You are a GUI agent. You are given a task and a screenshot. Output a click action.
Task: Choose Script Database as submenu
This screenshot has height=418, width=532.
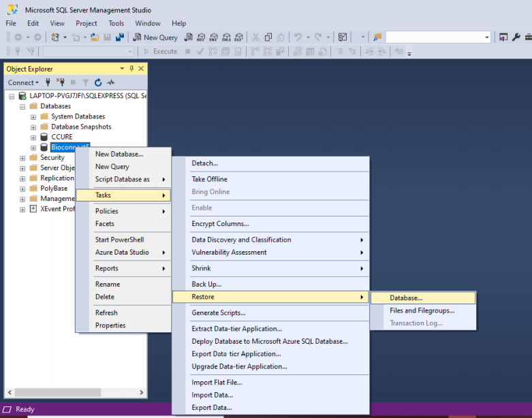123,179
